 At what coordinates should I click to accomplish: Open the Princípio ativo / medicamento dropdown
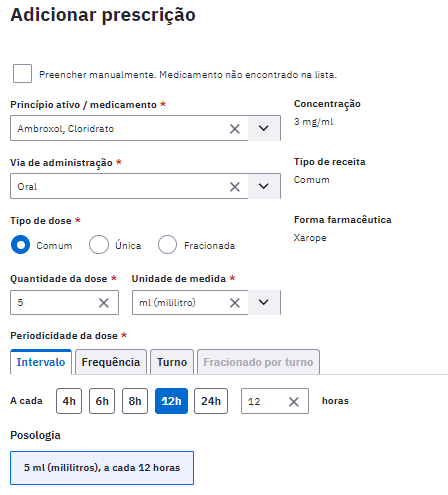point(264,128)
